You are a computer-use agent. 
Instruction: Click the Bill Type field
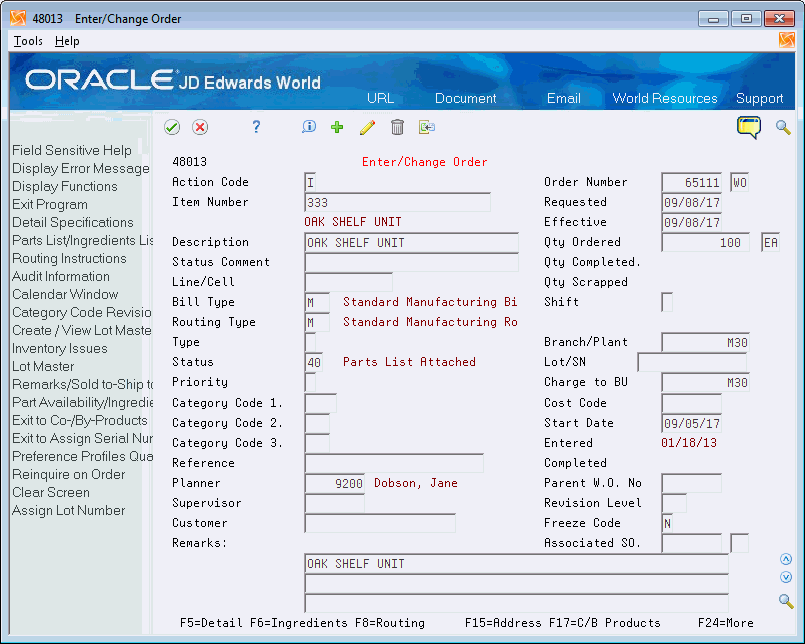(x=317, y=302)
